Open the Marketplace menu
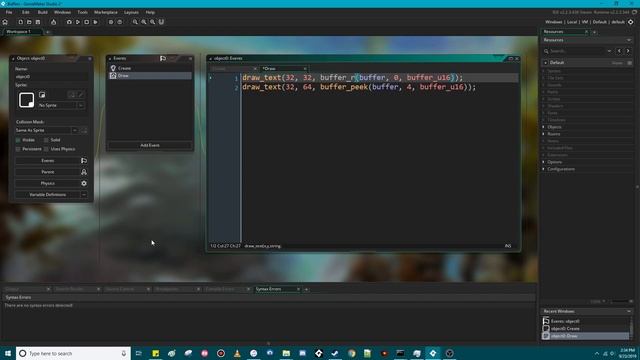640x360 pixels. 106,12
